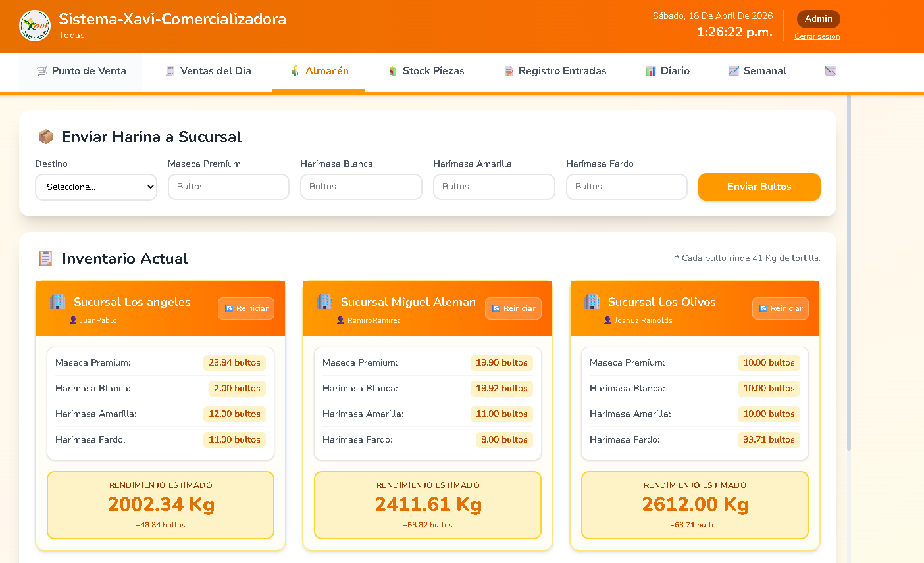
Task: Click the Cerrar sesión link
Action: point(817,36)
